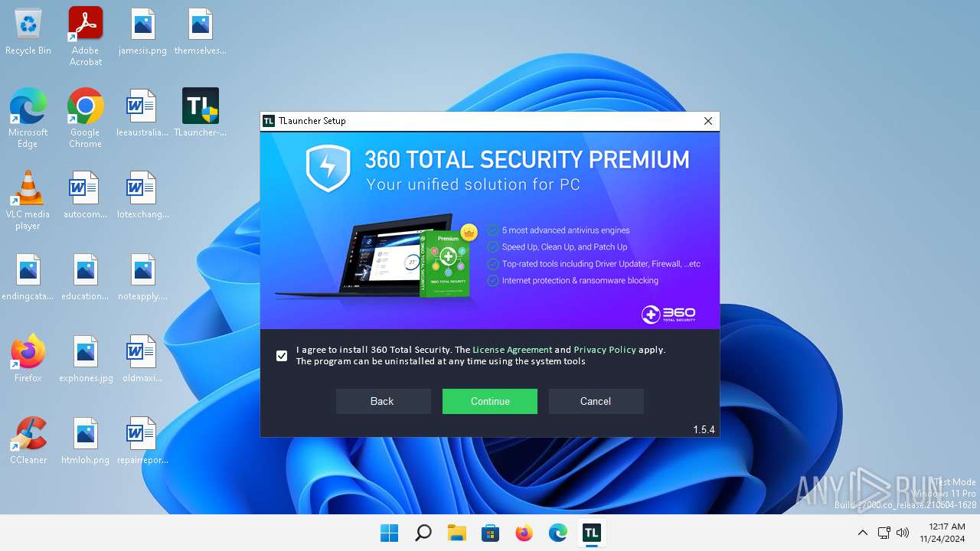This screenshot has height=551, width=980.
Task: Click the 360 Total Security Premium banner
Action: tap(490, 230)
